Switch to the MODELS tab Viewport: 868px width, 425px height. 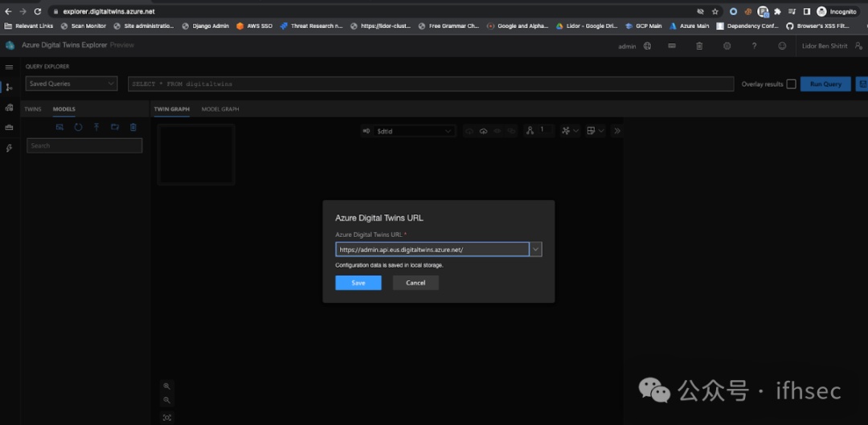pyautogui.click(x=64, y=109)
